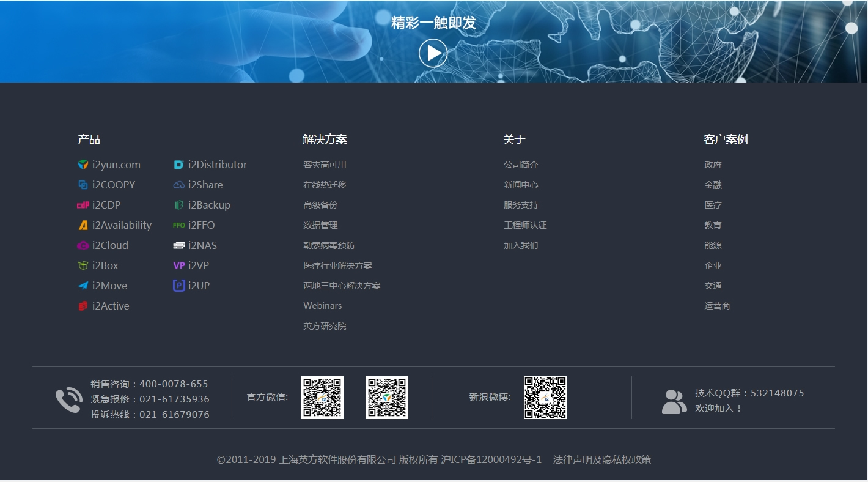
Task: Click the 新浪微博 QR code
Action: (545, 398)
